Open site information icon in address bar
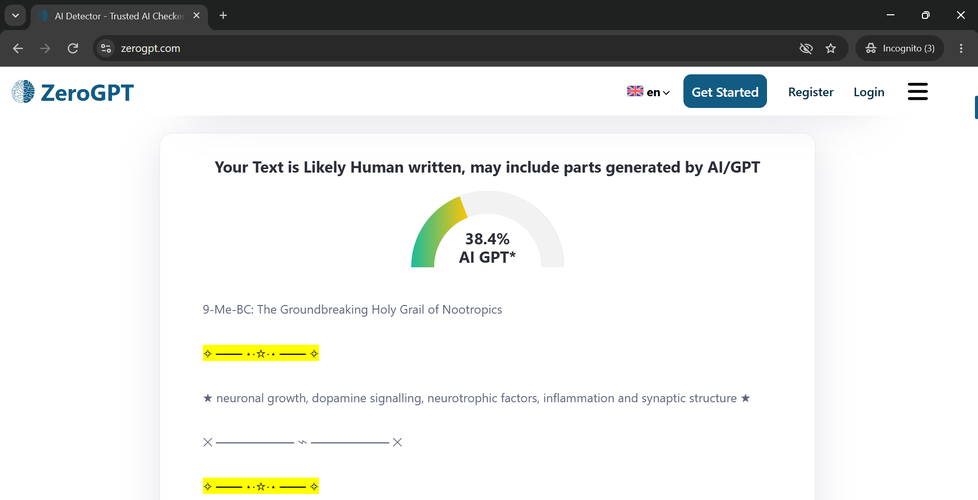978x500 pixels. 106,48
